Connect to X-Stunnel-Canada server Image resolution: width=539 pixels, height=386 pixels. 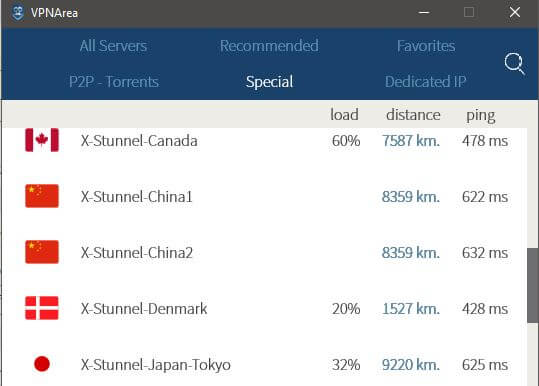pyautogui.click(x=264, y=141)
